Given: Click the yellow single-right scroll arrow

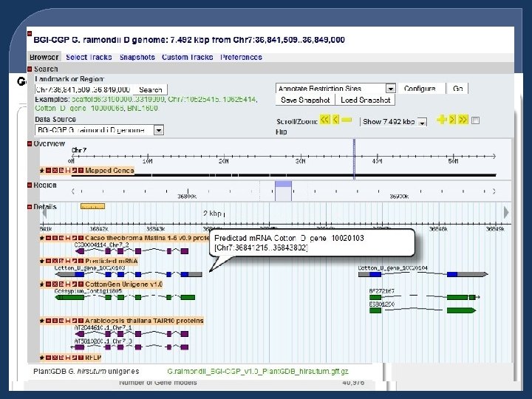Looking at the screenshot, I should (x=452, y=120).
